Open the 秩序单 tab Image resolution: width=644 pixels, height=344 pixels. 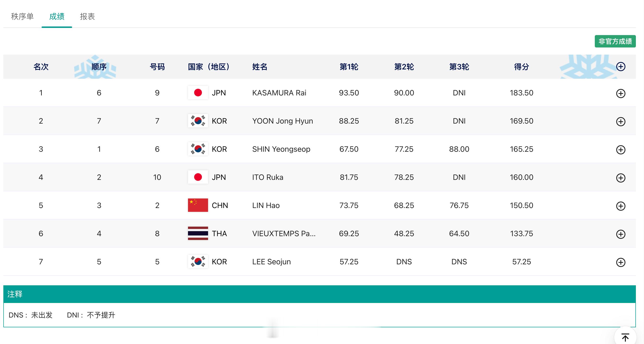pyautogui.click(x=22, y=16)
